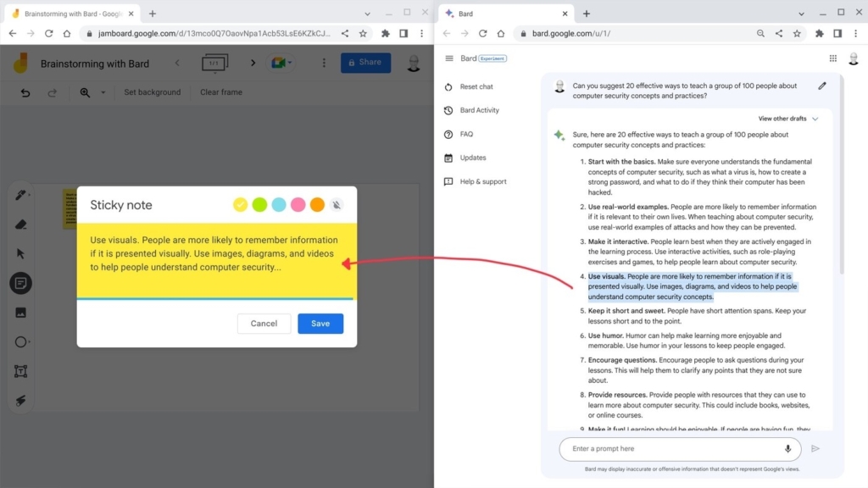Pick the pink sticky note color
This screenshot has width=868, height=488.
tap(298, 204)
